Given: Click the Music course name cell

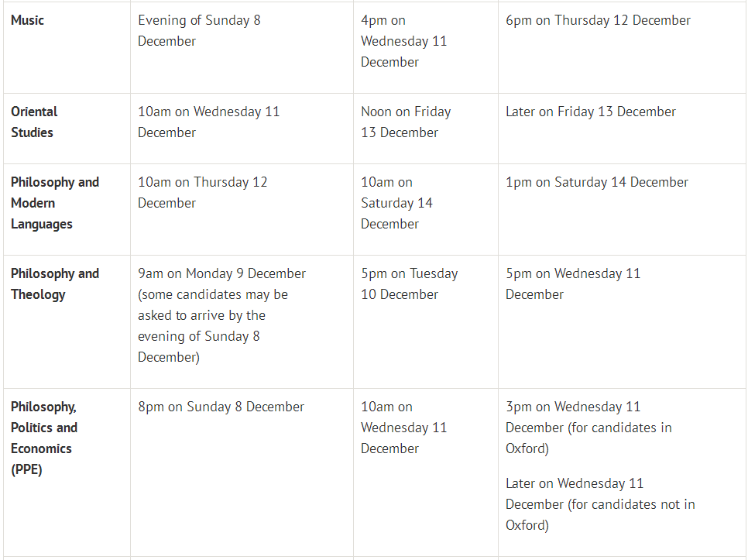Looking at the screenshot, I should coord(28,21).
